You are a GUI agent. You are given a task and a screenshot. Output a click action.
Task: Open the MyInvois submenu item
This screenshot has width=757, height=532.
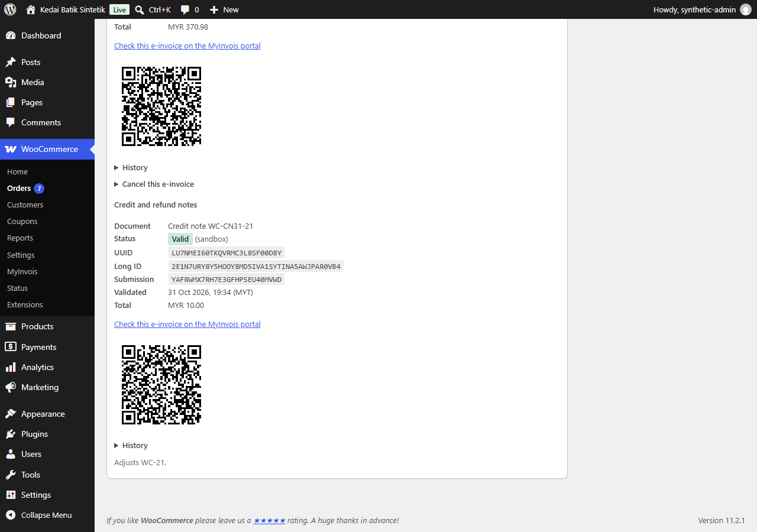tap(22, 271)
